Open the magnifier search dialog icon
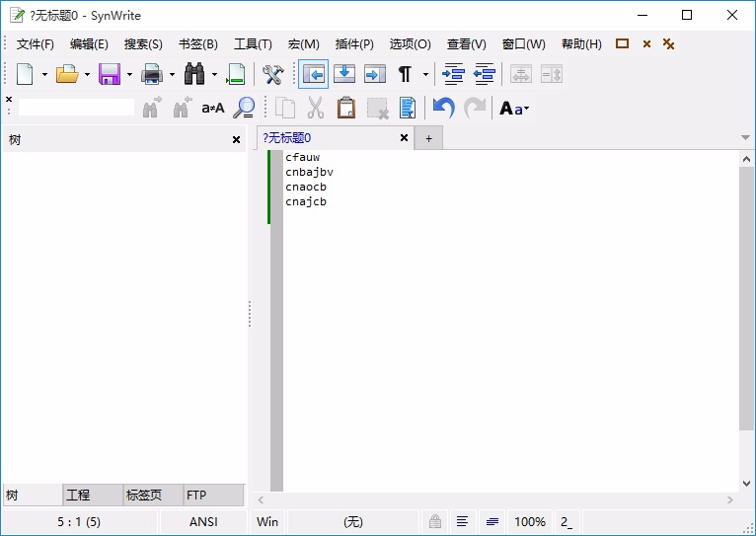Screen dimensions: 756x536 pos(244,108)
